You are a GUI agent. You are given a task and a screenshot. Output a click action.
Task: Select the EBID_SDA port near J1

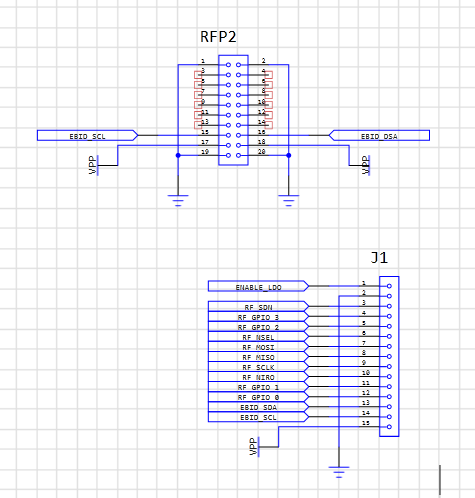click(258, 407)
